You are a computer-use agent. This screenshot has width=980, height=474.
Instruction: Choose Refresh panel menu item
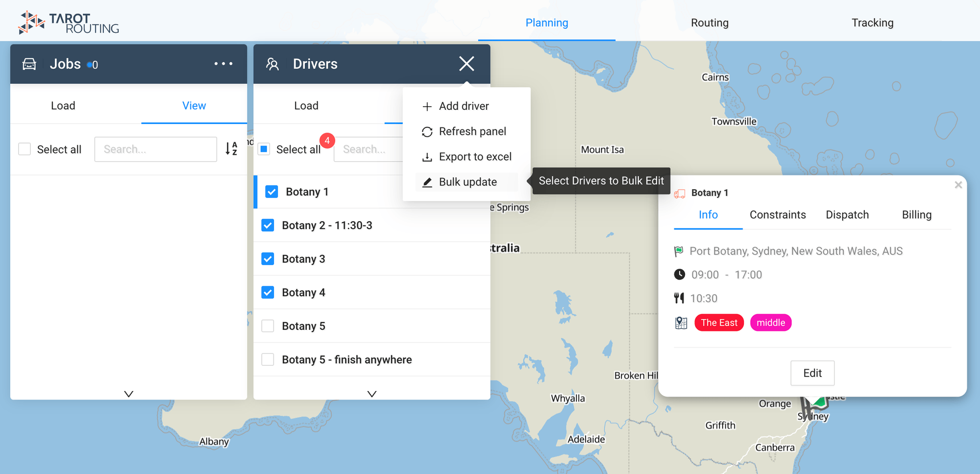coord(466,131)
